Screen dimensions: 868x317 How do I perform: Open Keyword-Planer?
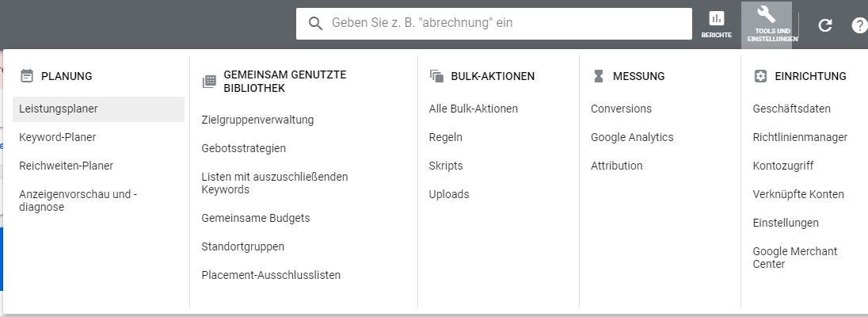(58, 137)
